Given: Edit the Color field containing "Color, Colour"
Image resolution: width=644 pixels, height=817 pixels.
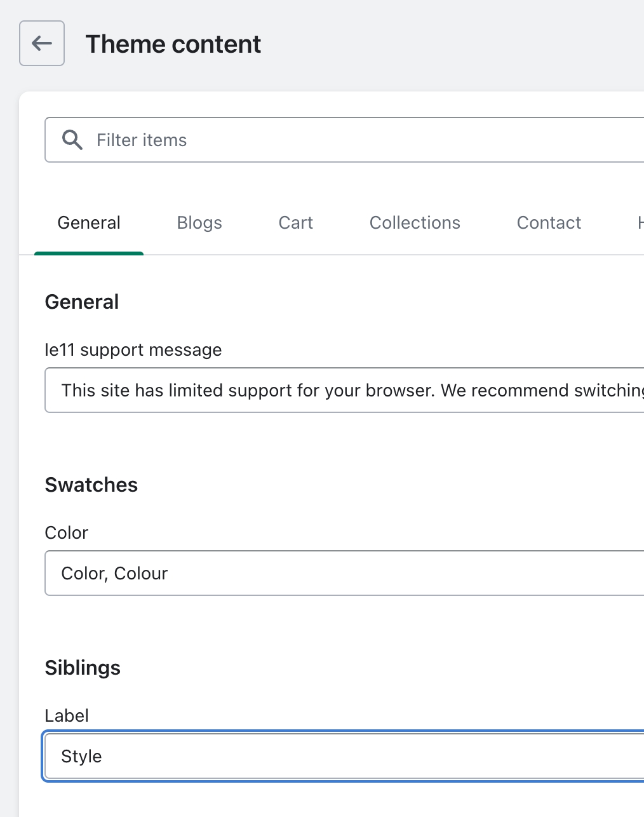Looking at the screenshot, I should pos(349,573).
